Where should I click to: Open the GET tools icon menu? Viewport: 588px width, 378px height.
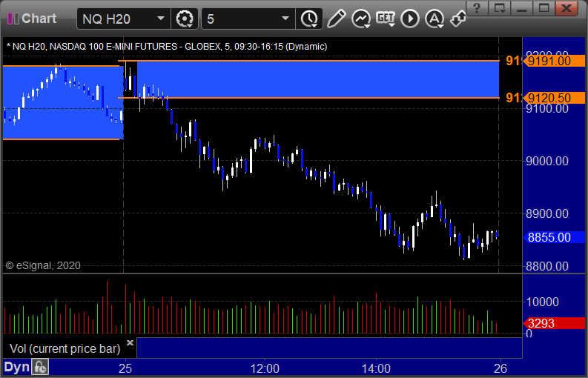click(385, 19)
